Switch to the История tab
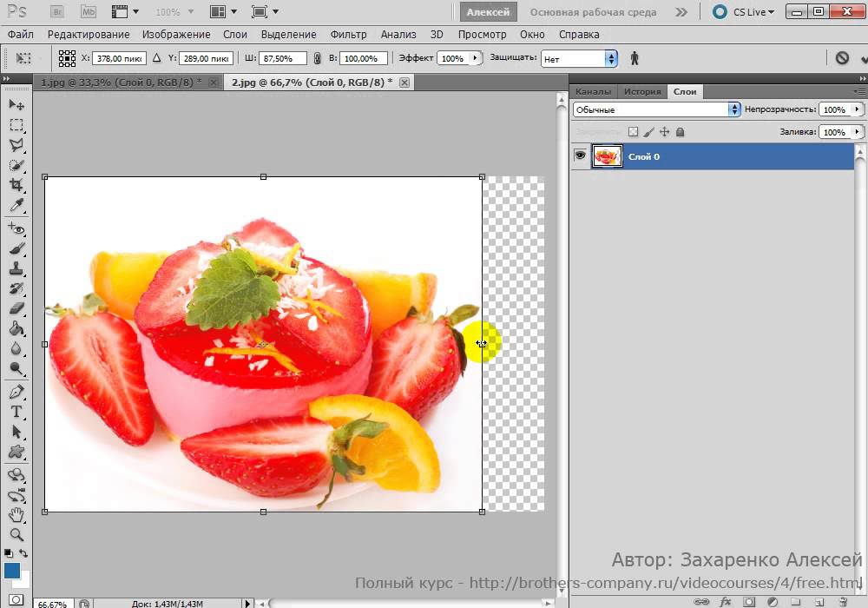Viewport: 868px width, 608px height. click(642, 91)
